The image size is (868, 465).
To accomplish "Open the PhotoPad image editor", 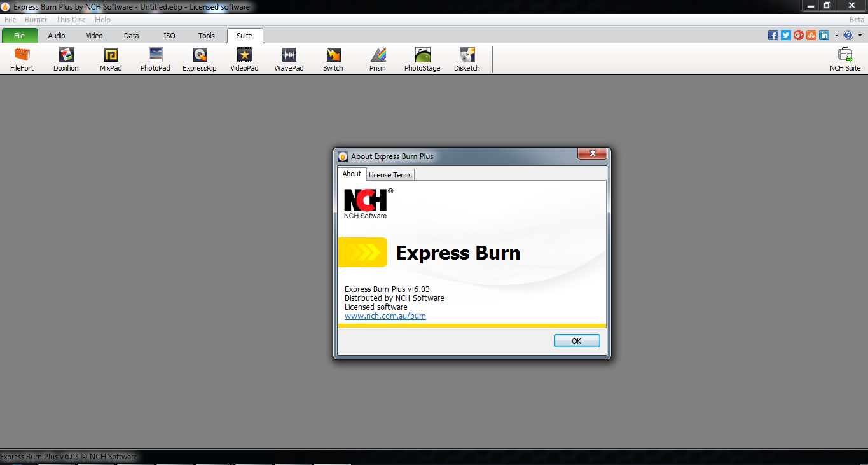I will [x=155, y=59].
